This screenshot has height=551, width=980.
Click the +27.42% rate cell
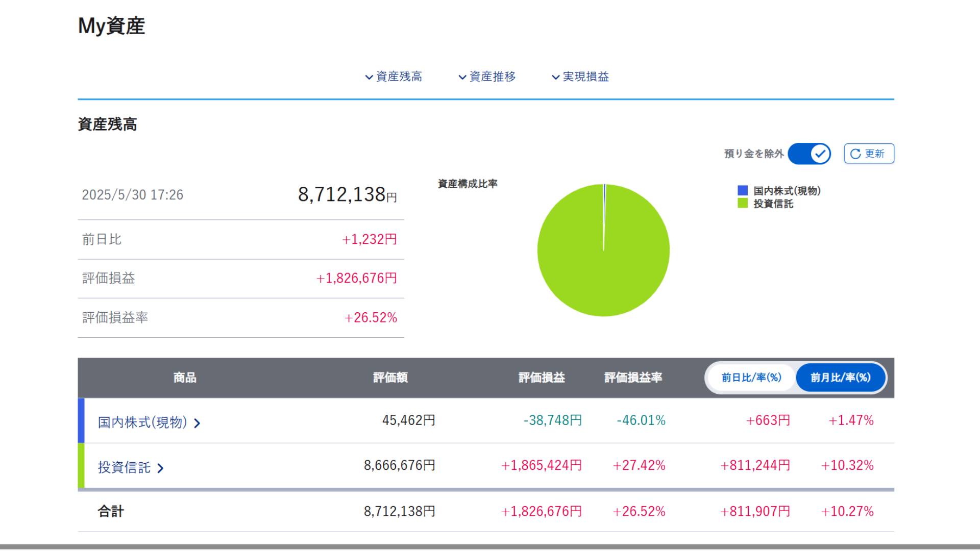point(639,465)
